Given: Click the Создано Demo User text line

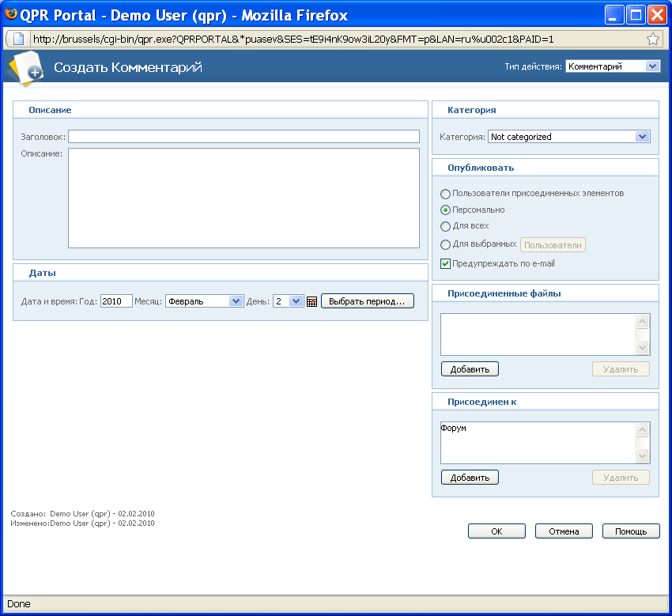Looking at the screenshot, I should pos(82,513).
